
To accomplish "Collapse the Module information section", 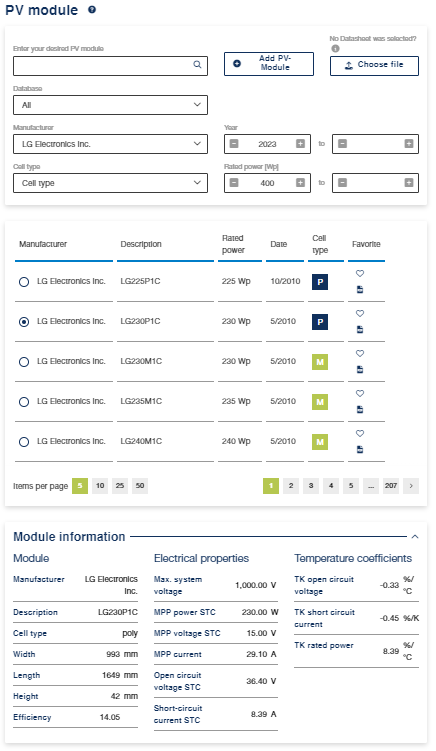I will pyautogui.click(x=415, y=537).
